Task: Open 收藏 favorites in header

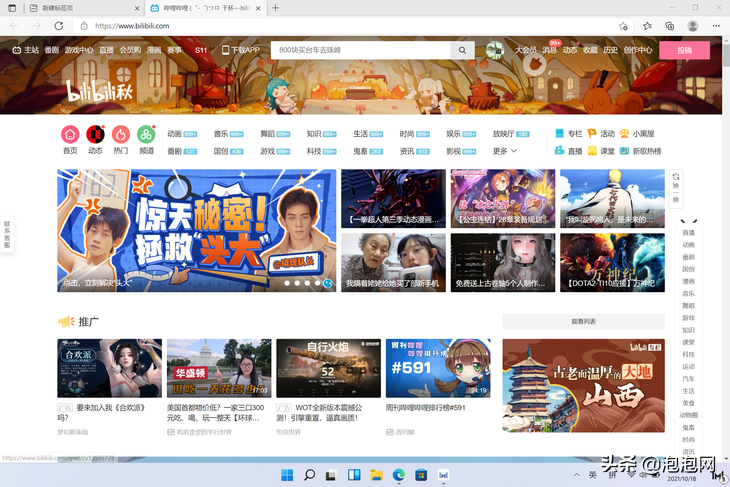Action: click(590, 50)
